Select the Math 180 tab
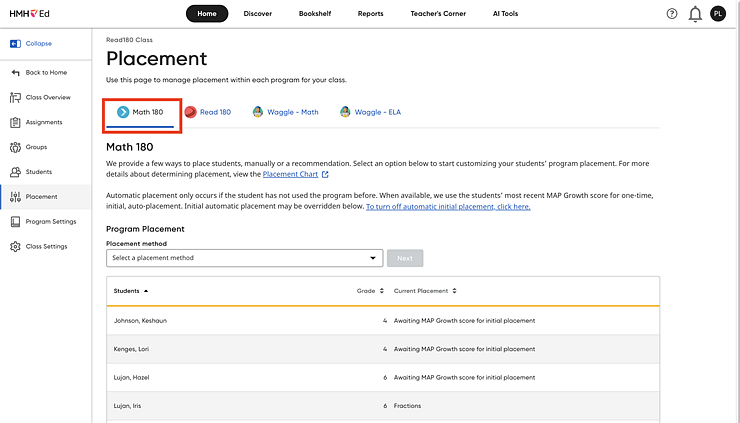740x423 pixels. (140, 113)
